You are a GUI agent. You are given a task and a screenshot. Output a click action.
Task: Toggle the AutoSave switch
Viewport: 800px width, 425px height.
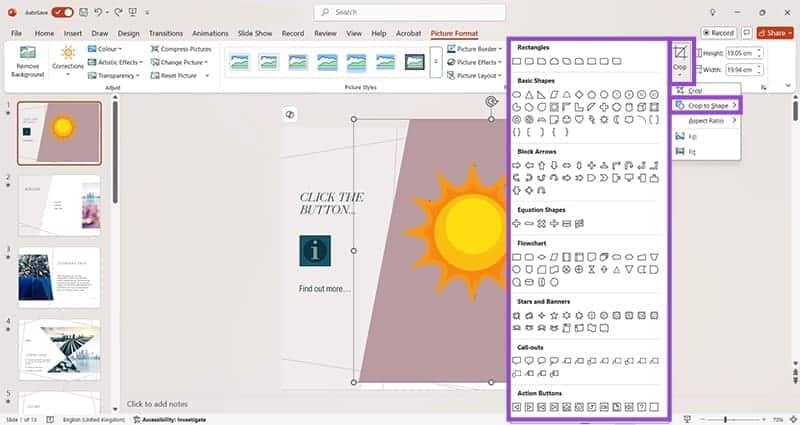(62, 12)
